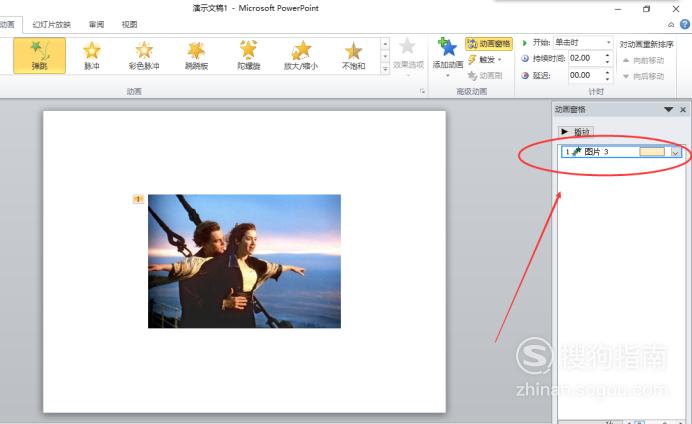Close the 动画窗格 animation pane
Screen dimensions: 692x424
pyautogui.click(x=683, y=109)
